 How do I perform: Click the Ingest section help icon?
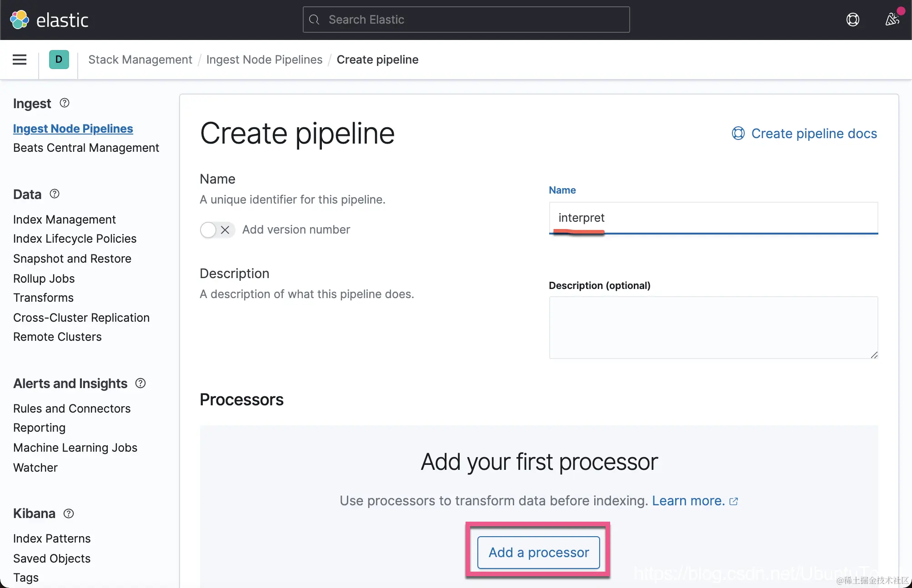coord(65,103)
